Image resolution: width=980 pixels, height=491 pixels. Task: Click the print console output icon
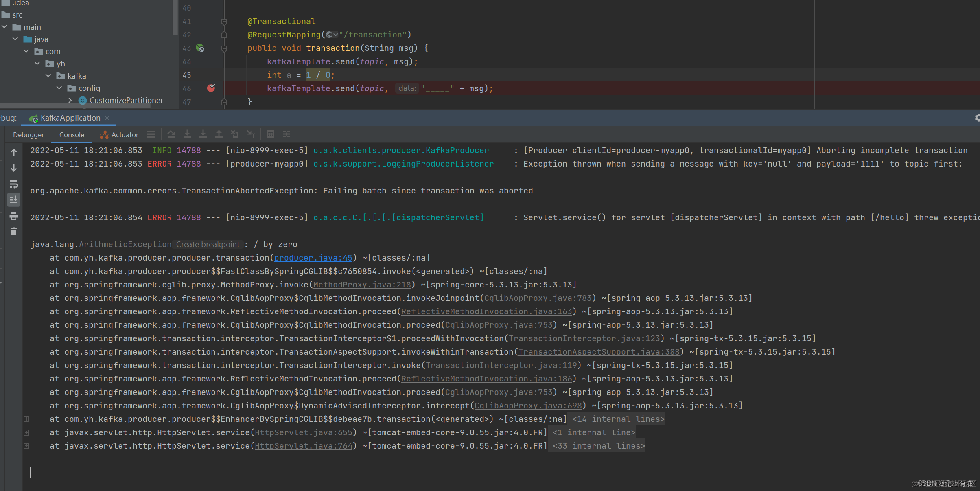[x=14, y=216]
